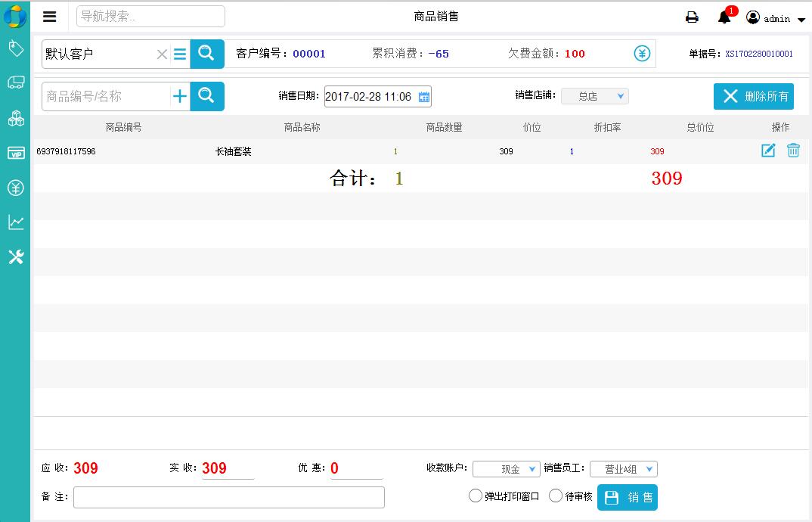Image resolution: width=812 pixels, height=522 pixels.
Task: Open the 销售员工 dropdown
Action: pyautogui.click(x=624, y=469)
